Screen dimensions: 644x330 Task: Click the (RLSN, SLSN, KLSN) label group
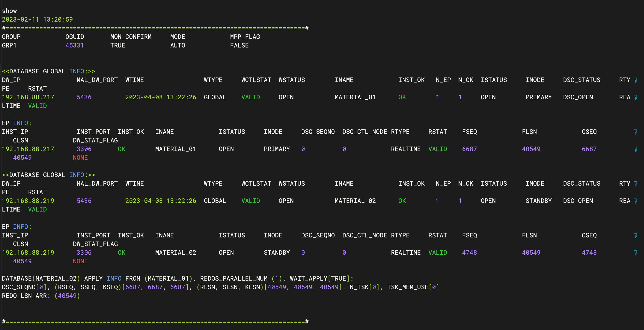point(230,287)
